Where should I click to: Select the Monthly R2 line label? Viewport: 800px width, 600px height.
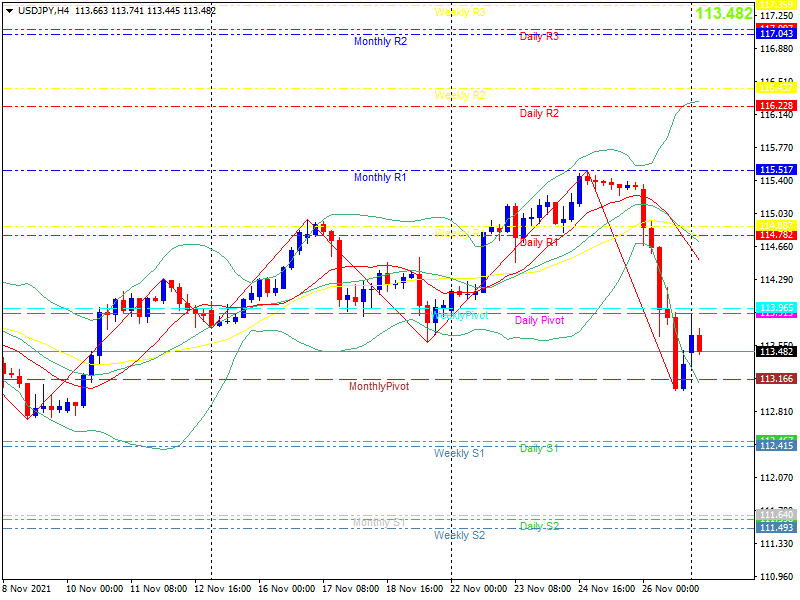(381, 41)
